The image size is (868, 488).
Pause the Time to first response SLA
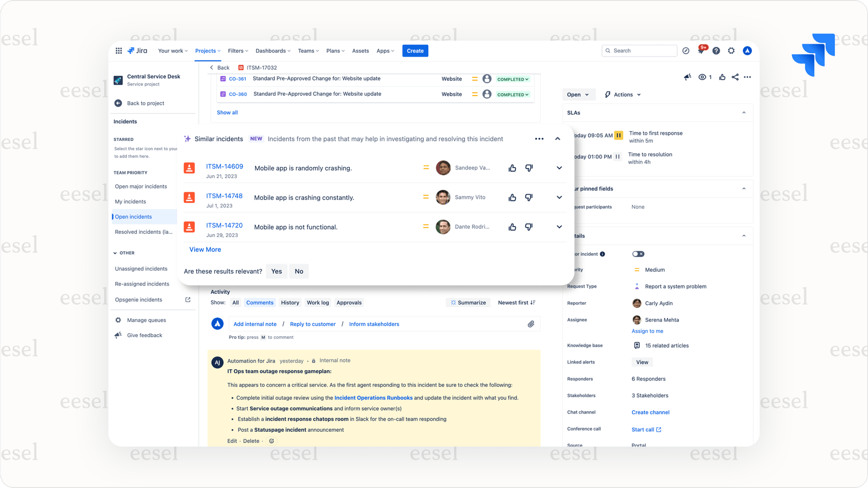618,135
